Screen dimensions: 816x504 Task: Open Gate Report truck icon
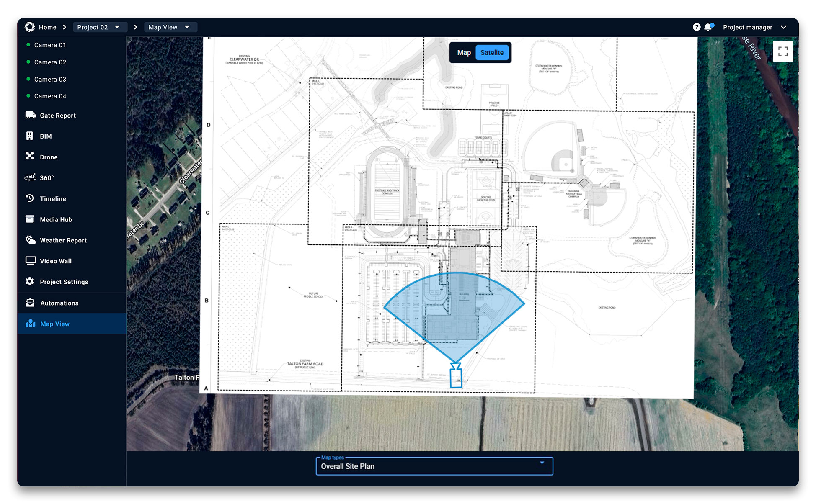tap(30, 115)
